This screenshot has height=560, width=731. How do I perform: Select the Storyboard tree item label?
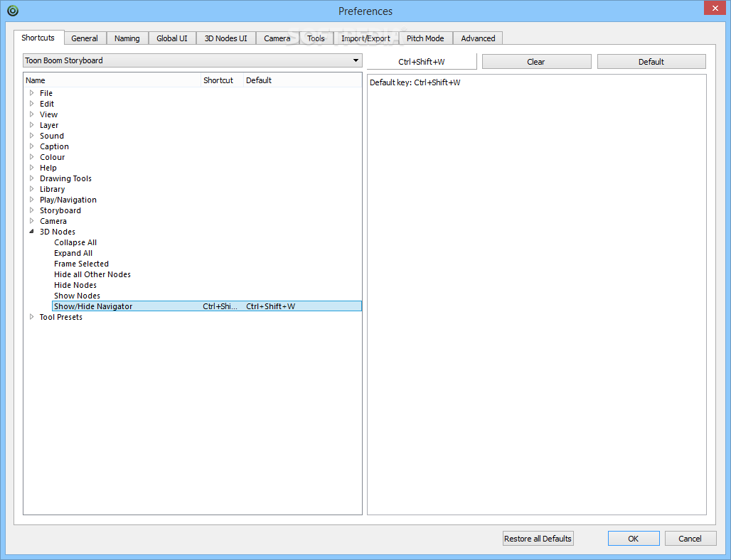(60, 210)
